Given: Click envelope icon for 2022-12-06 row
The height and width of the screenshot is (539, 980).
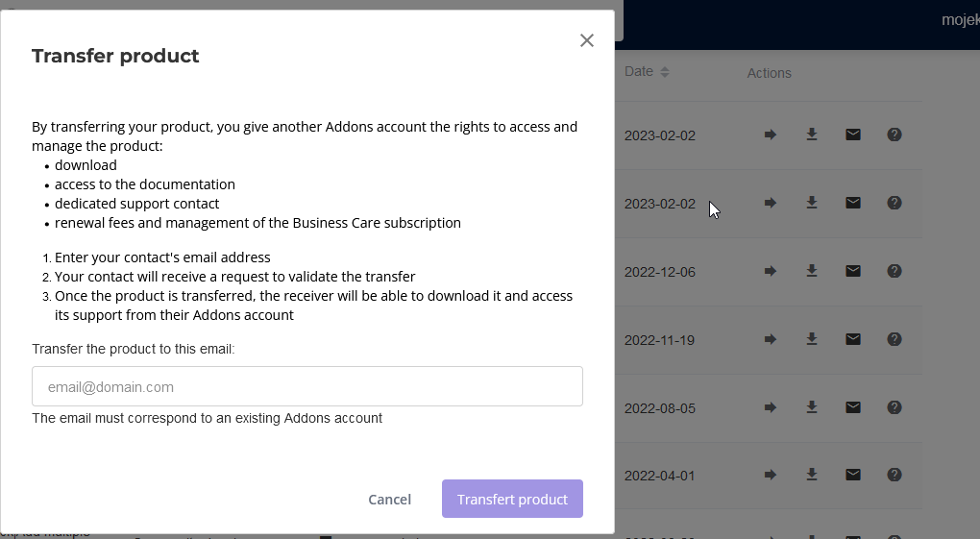Looking at the screenshot, I should pos(853,271).
